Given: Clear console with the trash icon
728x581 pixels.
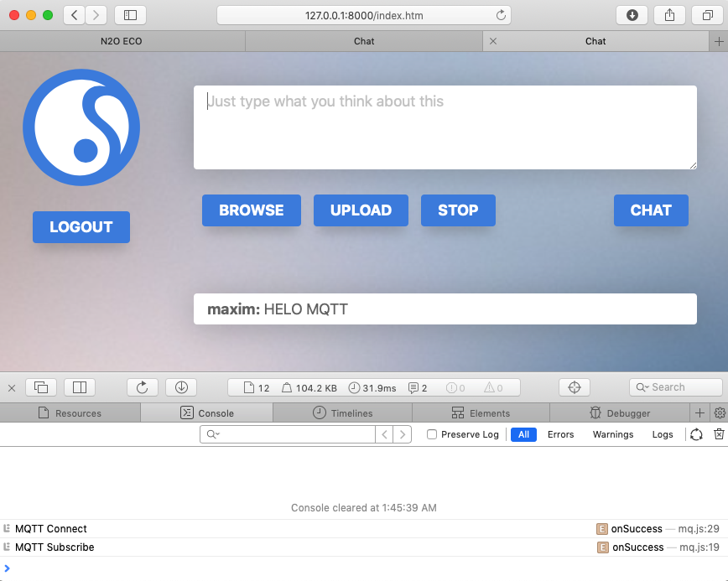Looking at the screenshot, I should point(718,434).
